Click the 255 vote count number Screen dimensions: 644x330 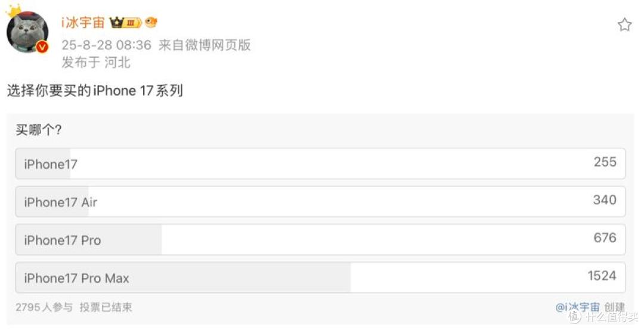pos(605,161)
